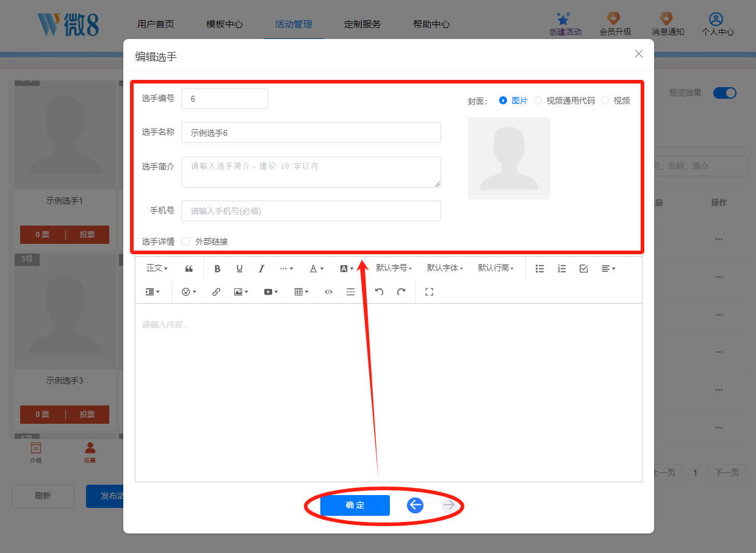Screen dimensions: 756x553
Task: Click the cover image placeholder thumbnail
Action: [x=509, y=158]
